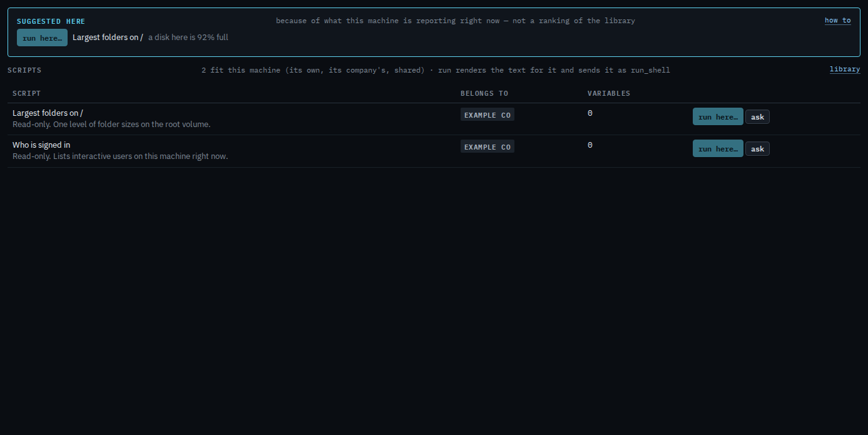Click 'a disk here is 92% full' note
The image size is (868, 435).
188,38
